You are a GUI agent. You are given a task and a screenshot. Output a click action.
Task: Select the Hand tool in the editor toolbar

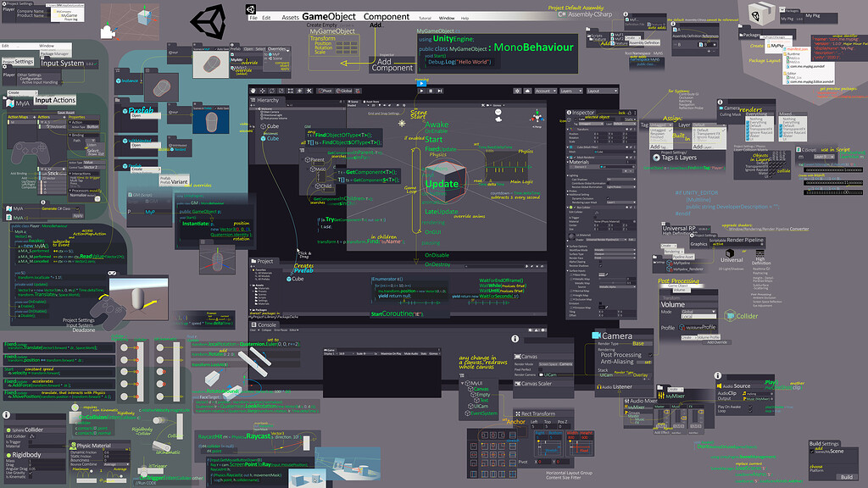click(x=253, y=91)
